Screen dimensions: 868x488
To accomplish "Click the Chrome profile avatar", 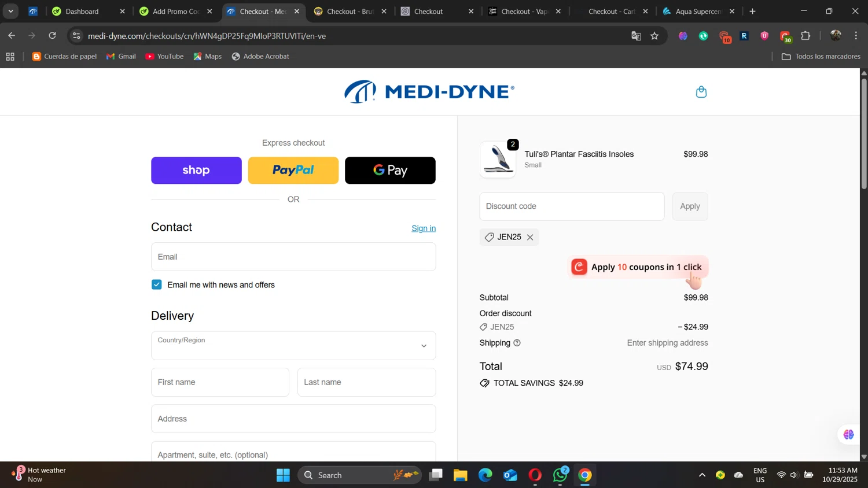I will [x=835, y=36].
